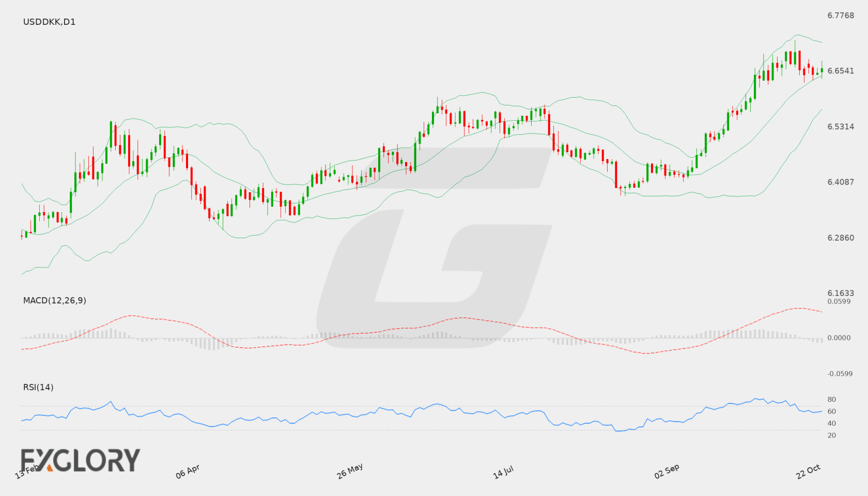Click the RSI 80 level label

pyautogui.click(x=832, y=399)
